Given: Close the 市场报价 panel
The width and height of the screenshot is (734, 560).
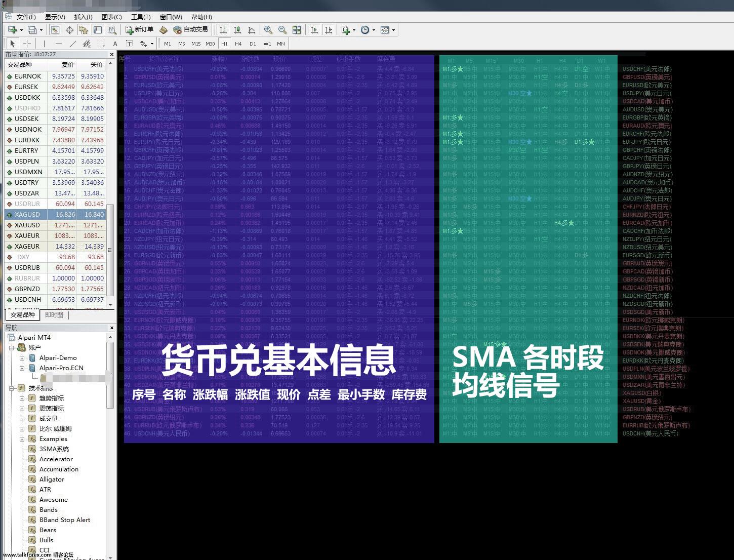Looking at the screenshot, I should (112, 54).
